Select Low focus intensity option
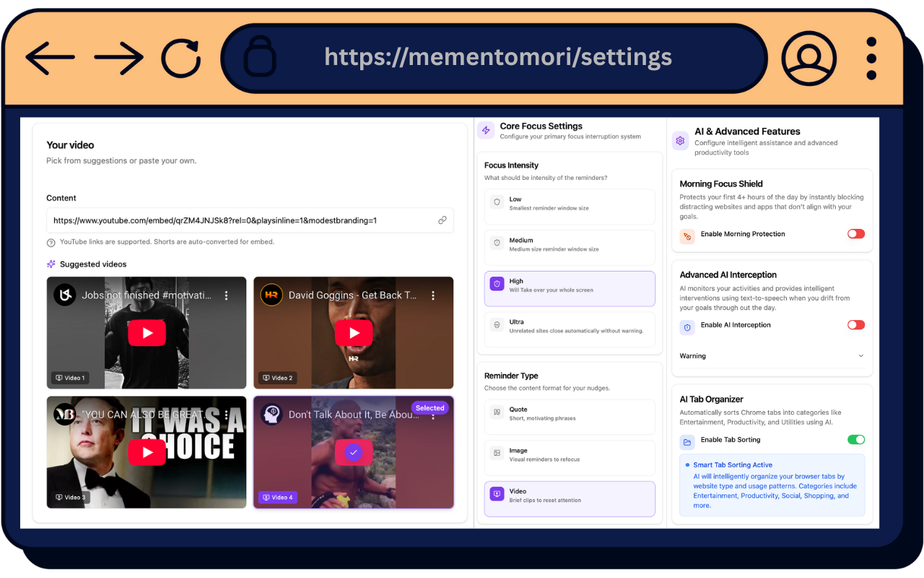 click(x=570, y=204)
